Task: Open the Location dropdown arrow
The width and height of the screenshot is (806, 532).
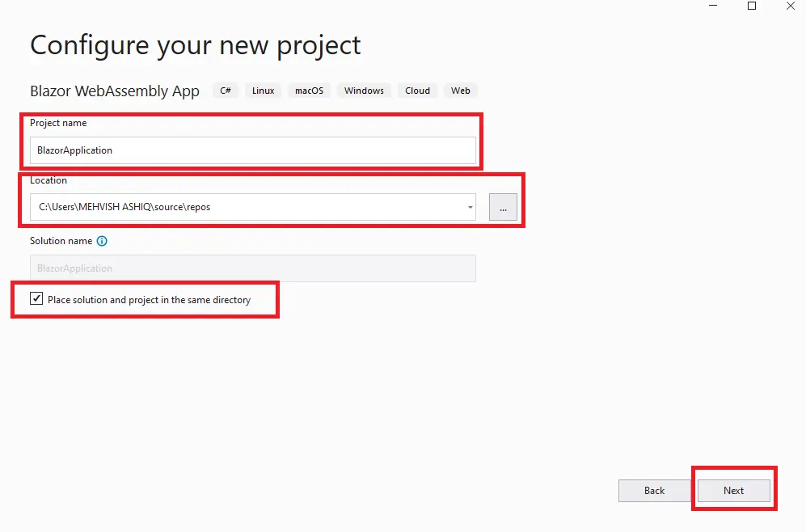Action: click(470, 207)
